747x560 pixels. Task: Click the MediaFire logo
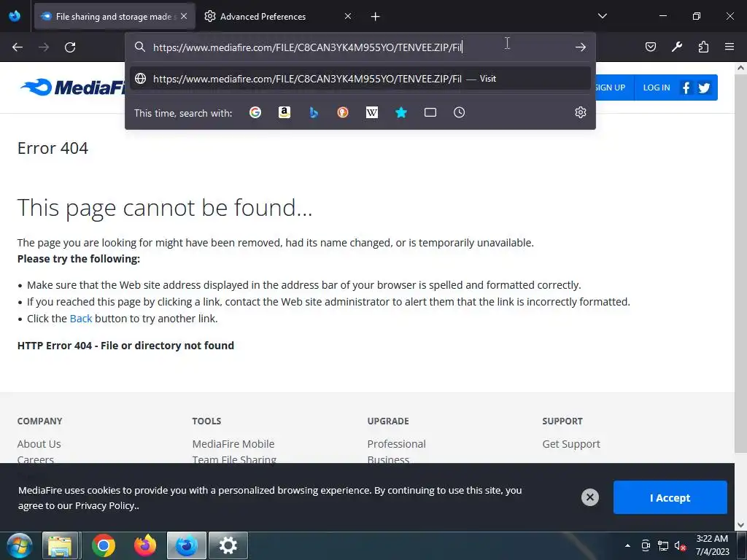pos(72,87)
